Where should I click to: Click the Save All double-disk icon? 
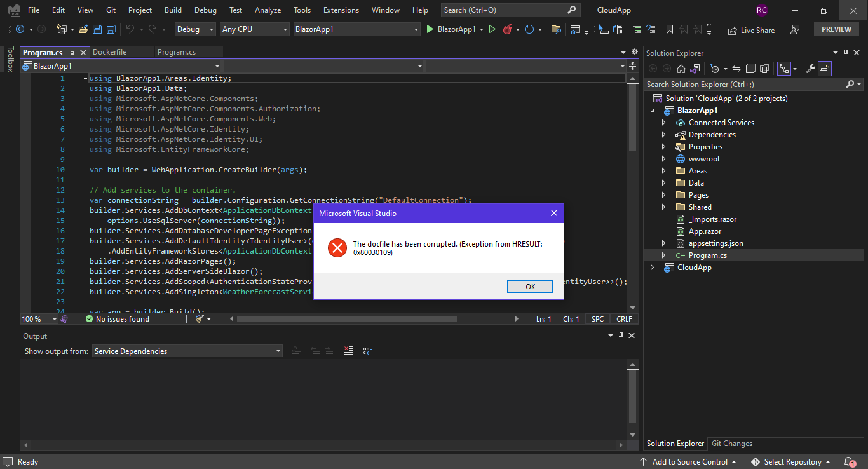pyautogui.click(x=111, y=29)
